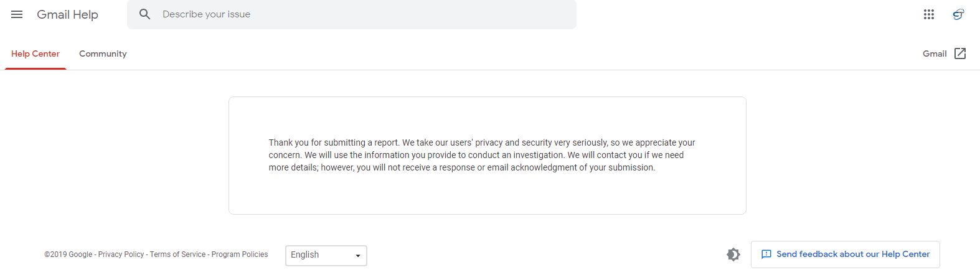Click the Gmail external link icon
This screenshot has height=280, width=980.
[x=960, y=54]
